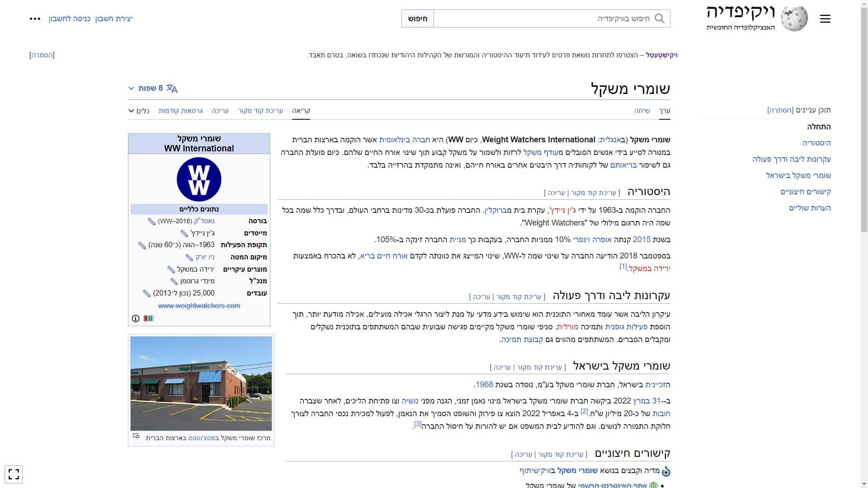
Task: Jump to היסטוריה in contents sidebar
Action: click(x=816, y=143)
